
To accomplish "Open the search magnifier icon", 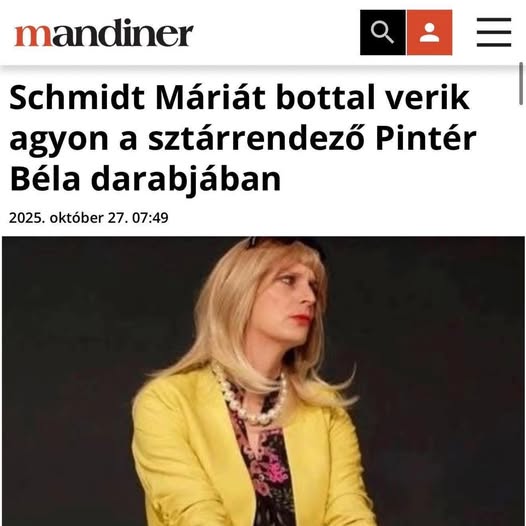I will point(382,32).
